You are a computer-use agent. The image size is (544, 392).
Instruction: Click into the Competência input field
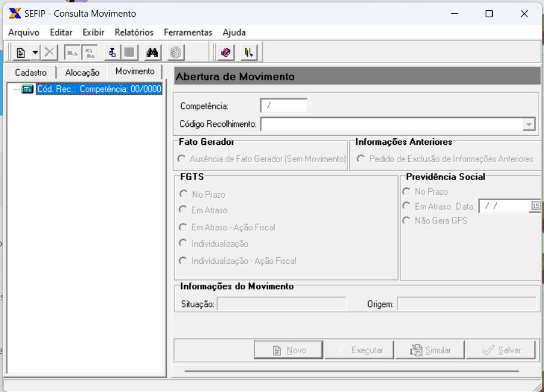pyautogui.click(x=284, y=106)
